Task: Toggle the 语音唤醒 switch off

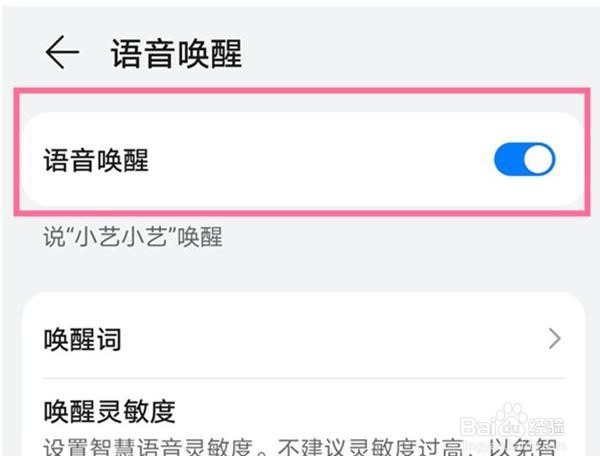Action: point(524,159)
